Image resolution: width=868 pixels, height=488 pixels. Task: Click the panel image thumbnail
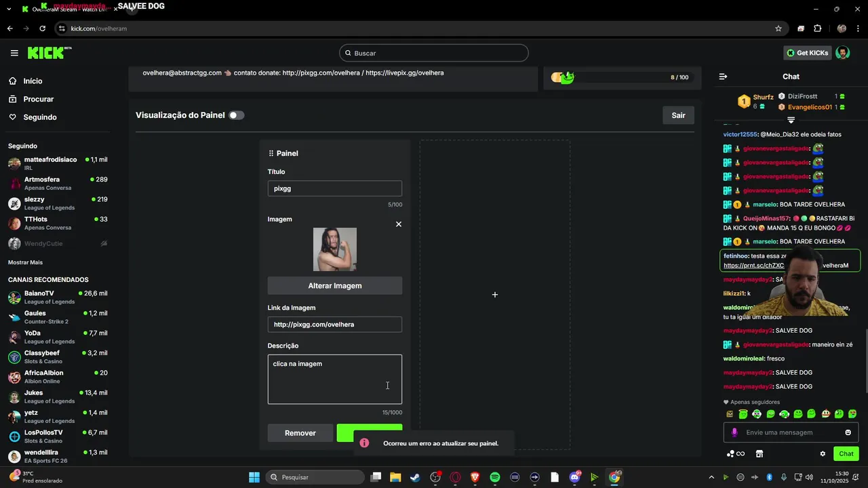(335, 249)
